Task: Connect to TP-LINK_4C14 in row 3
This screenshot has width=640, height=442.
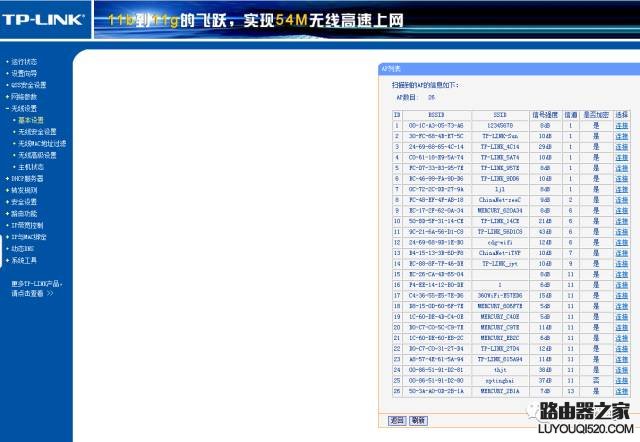Action: click(x=622, y=147)
